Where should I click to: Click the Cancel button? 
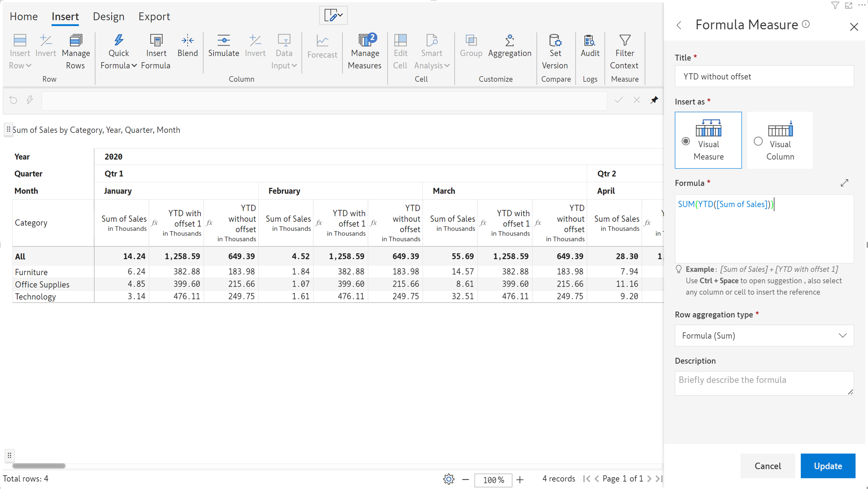pos(767,466)
